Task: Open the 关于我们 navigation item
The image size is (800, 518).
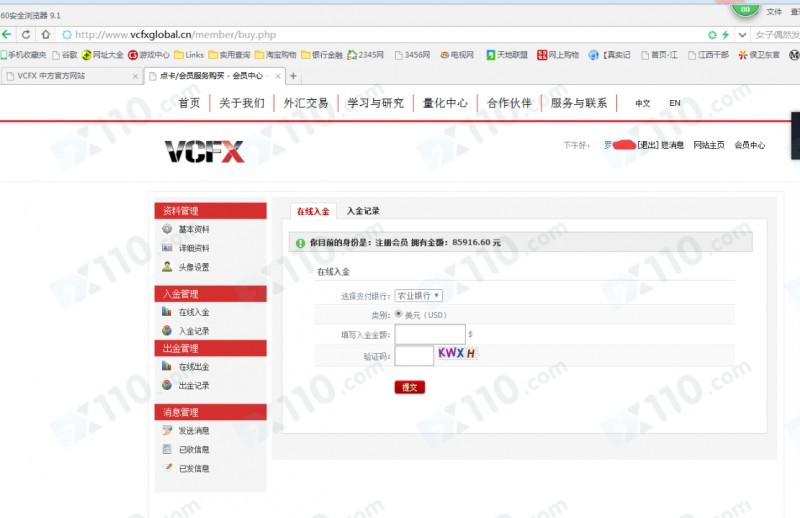Action: pos(242,103)
